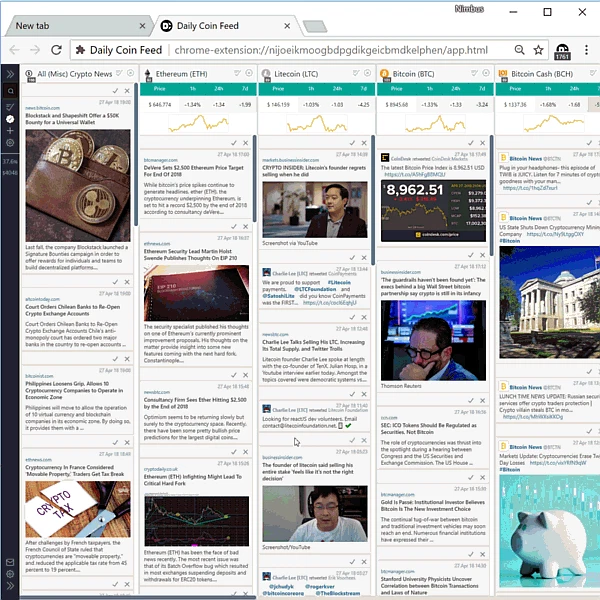This screenshot has width=600, height=600.
Task: Click the 7d header in the Bitcoin ticker
Action: (482, 89)
